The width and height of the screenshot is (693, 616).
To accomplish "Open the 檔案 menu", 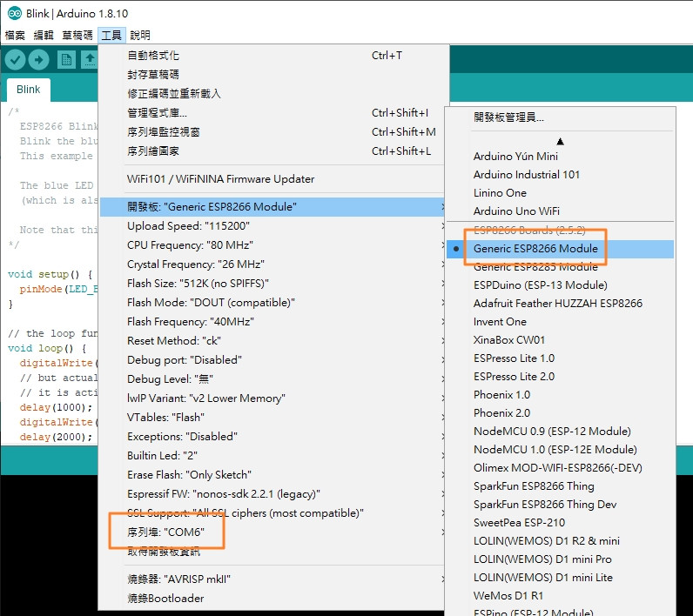I will [15, 35].
